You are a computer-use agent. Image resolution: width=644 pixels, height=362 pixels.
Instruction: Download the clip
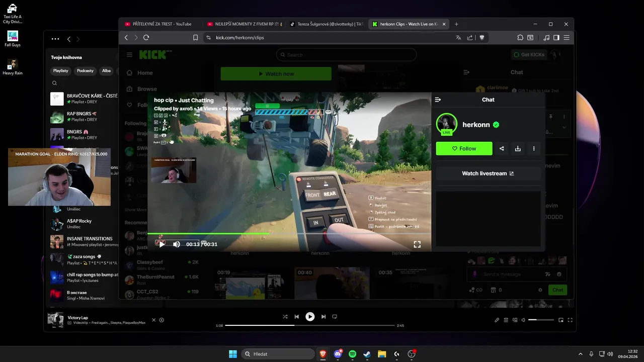pyautogui.click(x=518, y=148)
